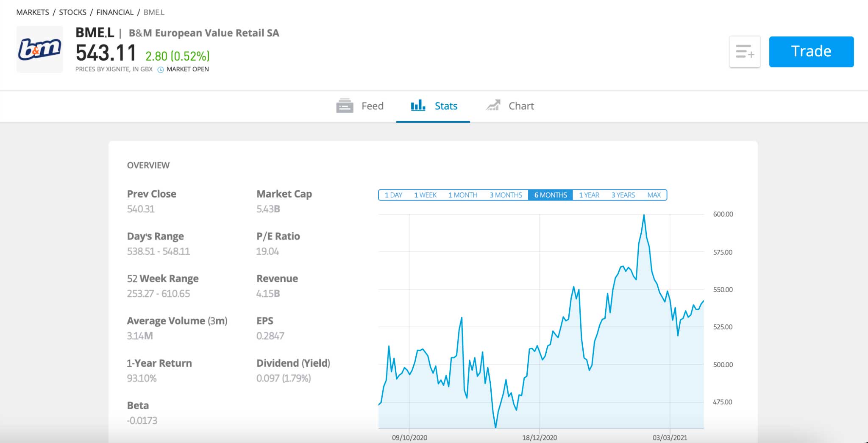
Task: Click the price change 2.80 (0.52%)
Action: 177,56
